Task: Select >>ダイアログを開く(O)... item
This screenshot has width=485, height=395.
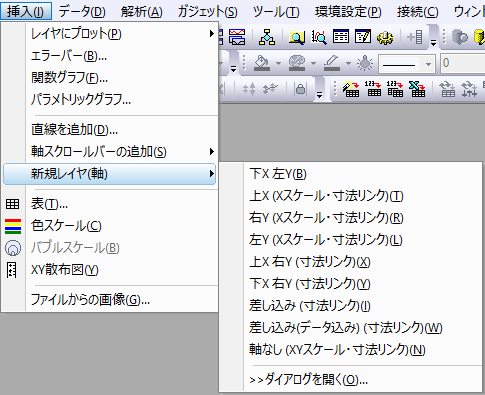Action: click(351, 380)
